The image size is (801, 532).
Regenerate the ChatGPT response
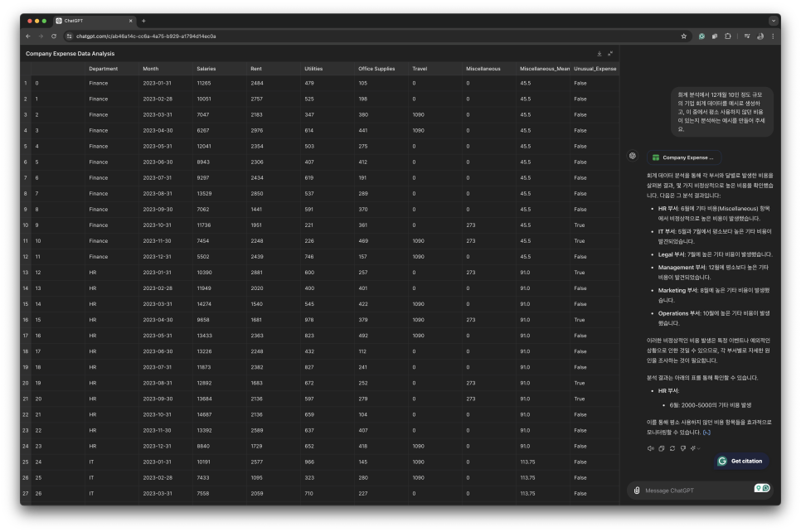672,448
